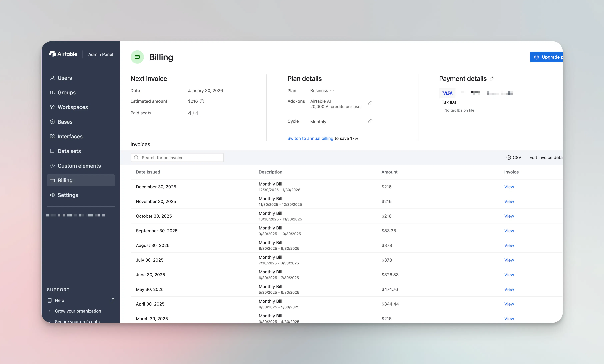Viewport: 604px width, 364px height.
Task: Click the Help book icon
Action: [49, 301]
